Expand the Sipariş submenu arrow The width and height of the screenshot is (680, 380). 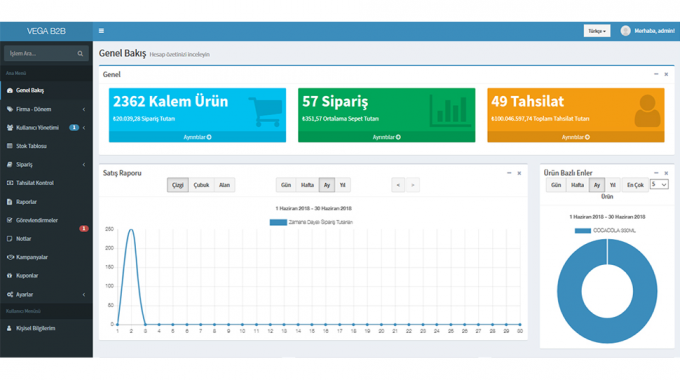84,165
